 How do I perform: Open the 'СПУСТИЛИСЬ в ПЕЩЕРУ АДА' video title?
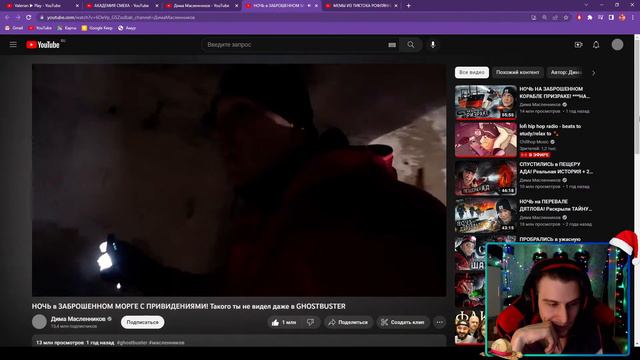click(x=556, y=168)
